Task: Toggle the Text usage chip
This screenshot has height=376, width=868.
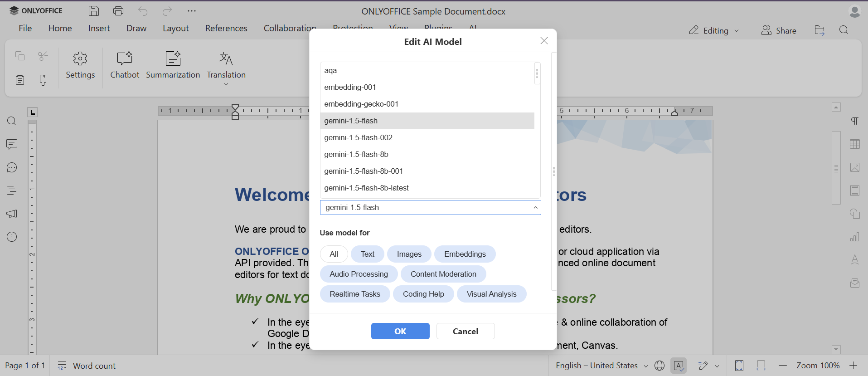Action: [x=368, y=254]
